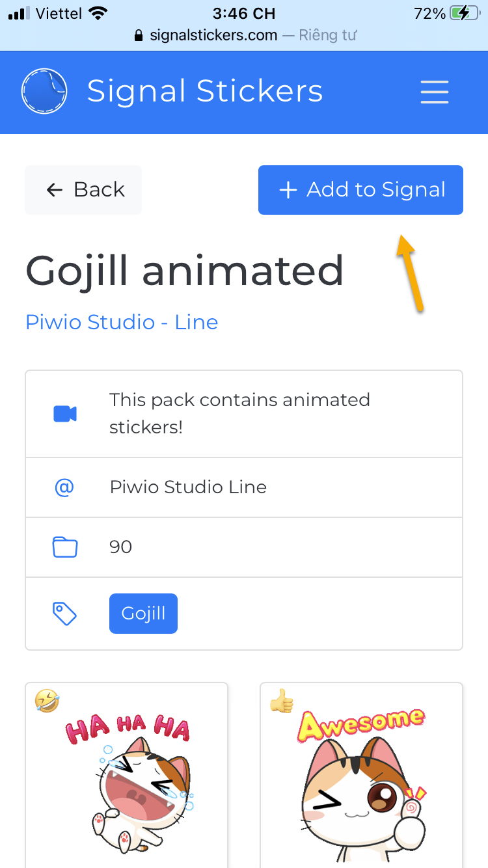Click the folder sticker count icon

tap(64, 547)
